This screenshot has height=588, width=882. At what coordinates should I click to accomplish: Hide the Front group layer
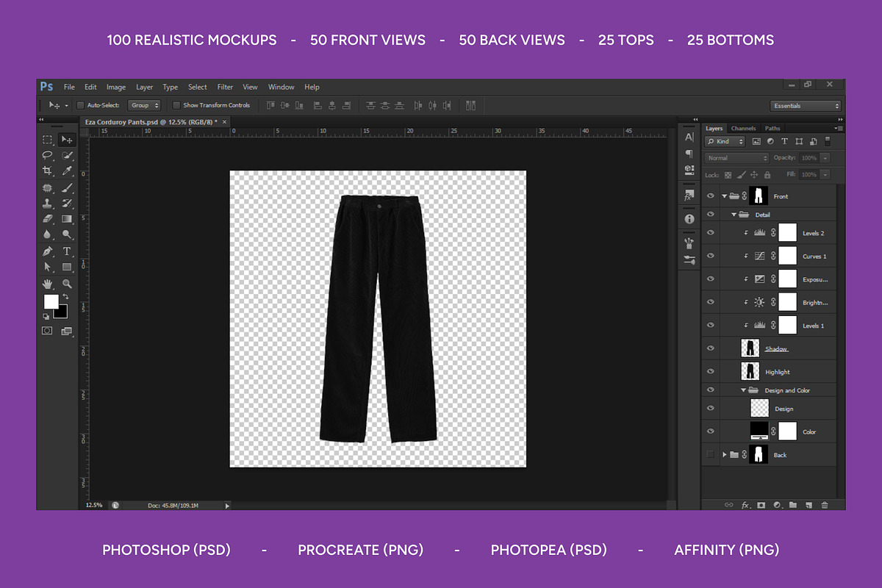710,196
